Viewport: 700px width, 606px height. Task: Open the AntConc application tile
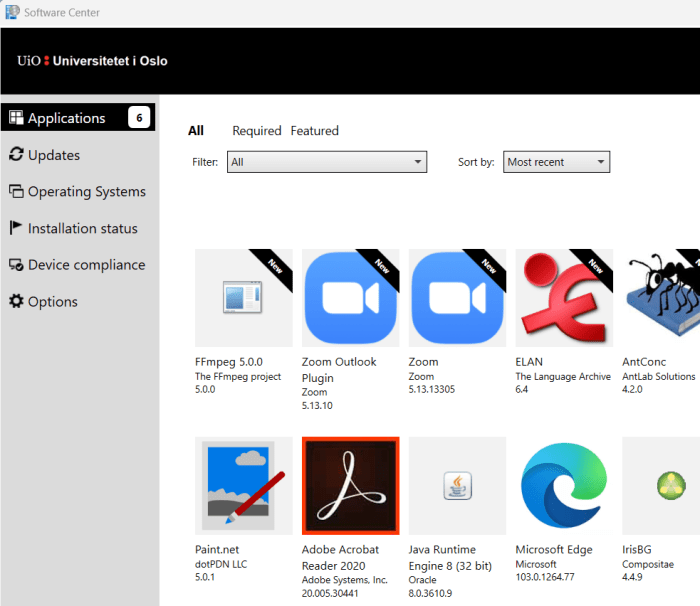661,297
